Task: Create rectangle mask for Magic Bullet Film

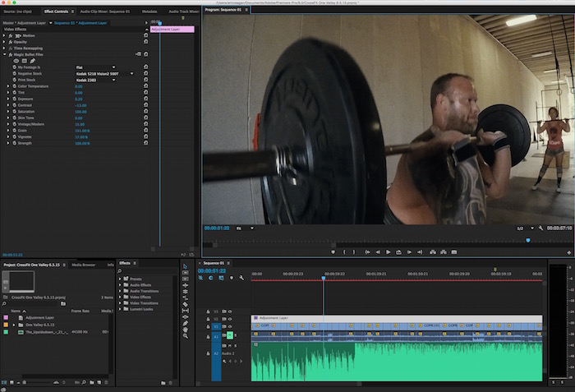Action: click(x=24, y=61)
